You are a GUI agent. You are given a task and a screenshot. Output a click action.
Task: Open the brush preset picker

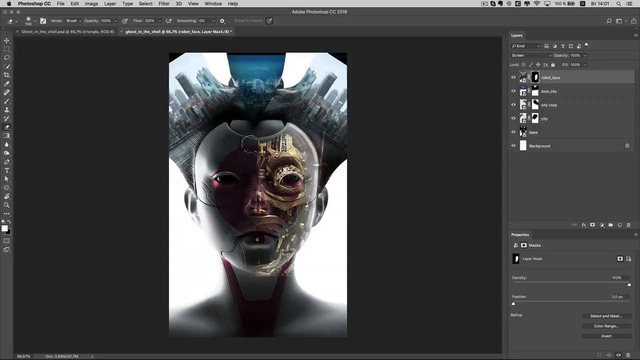pyautogui.click(x=30, y=21)
